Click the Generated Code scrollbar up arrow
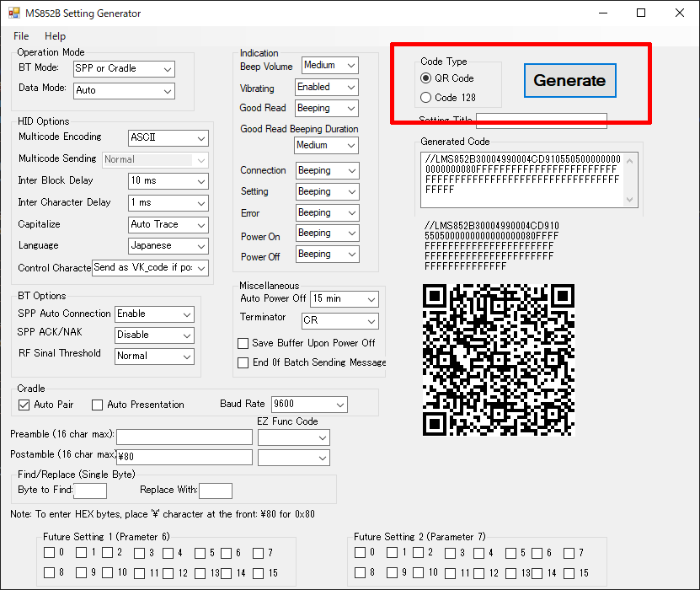 pos(630,161)
